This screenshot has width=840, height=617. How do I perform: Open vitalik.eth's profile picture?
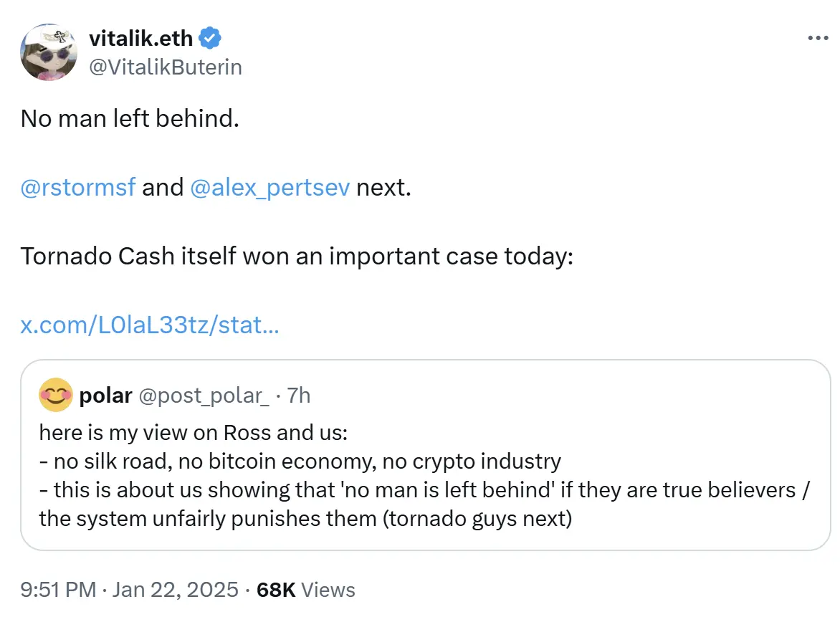point(49,52)
